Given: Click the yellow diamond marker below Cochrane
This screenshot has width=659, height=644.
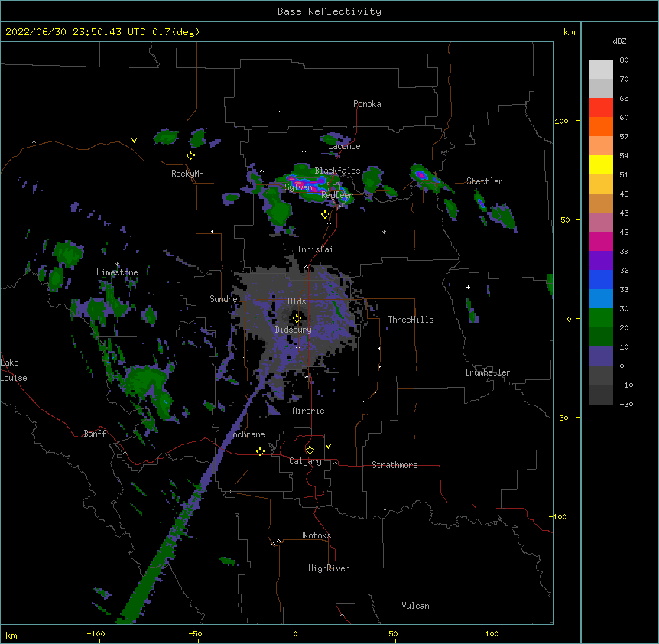Looking at the screenshot, I should tap(260, 451).
